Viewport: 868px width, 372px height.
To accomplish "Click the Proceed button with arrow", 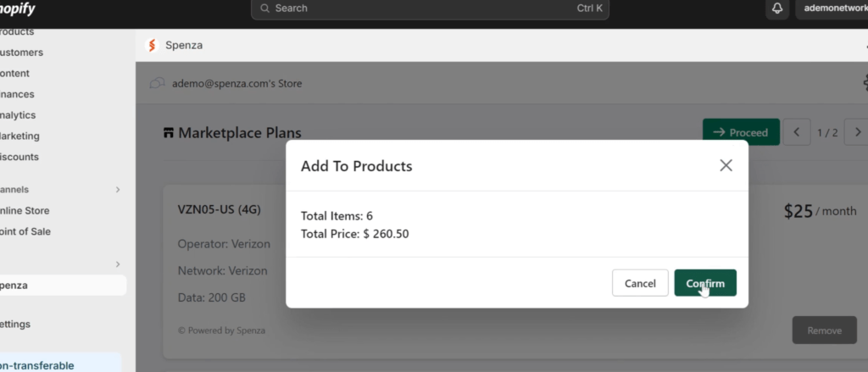I will 741,132.
